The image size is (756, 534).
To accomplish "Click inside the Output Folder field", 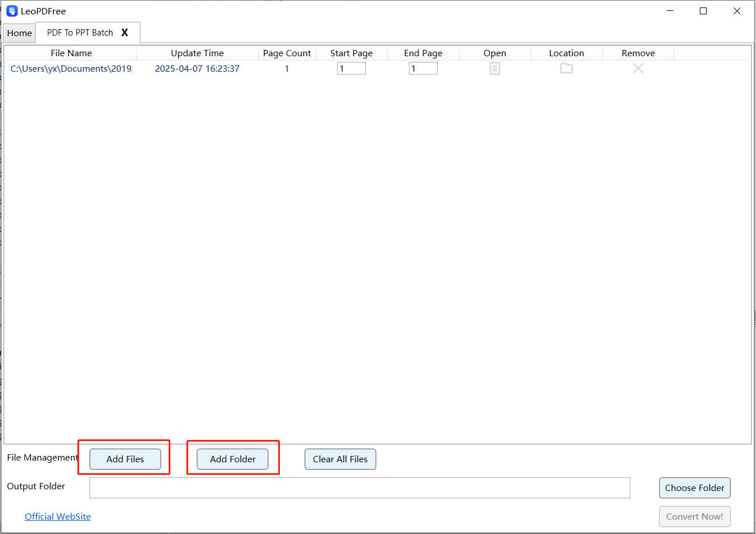I will (359, 488).
